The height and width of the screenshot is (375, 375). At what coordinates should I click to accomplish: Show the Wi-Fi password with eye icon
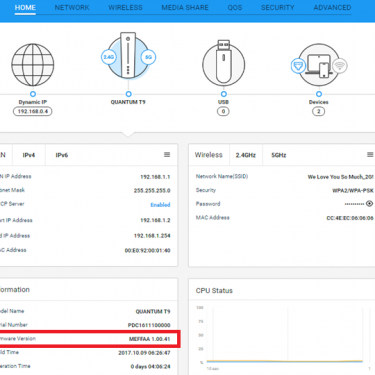point(369,204)
